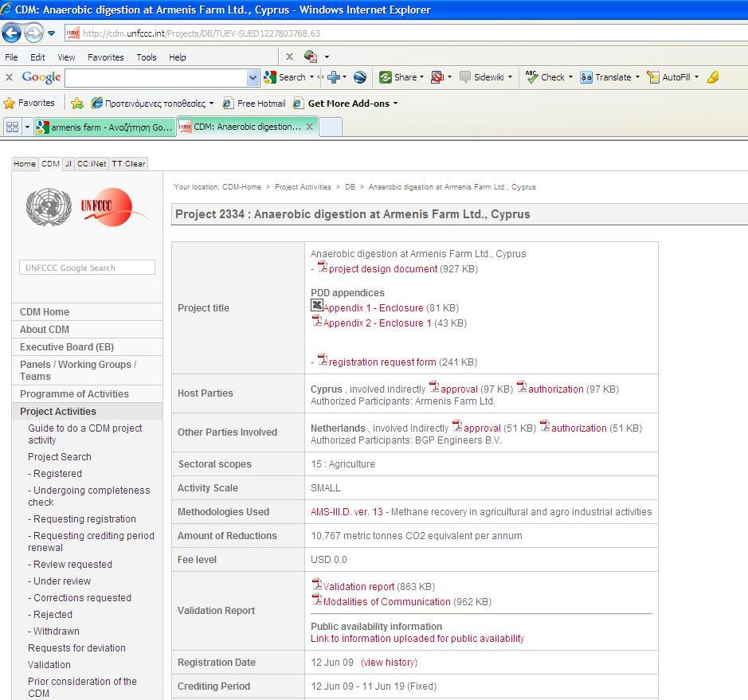Open the Translate dropdown arrow

point(637,77)
